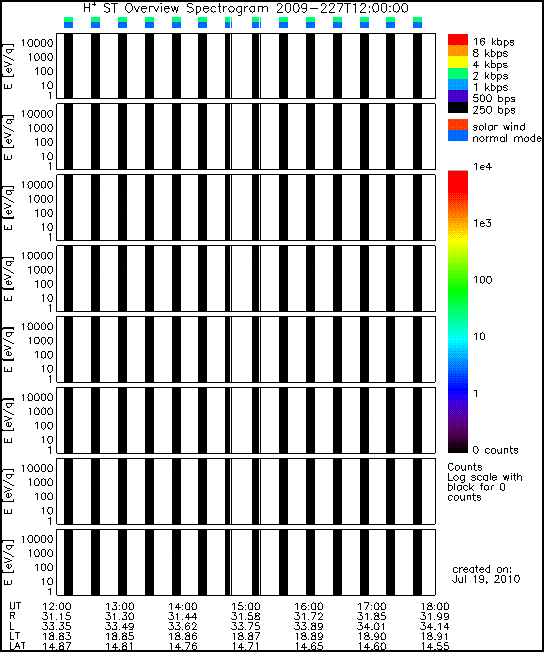544x652 pixels.
Task: Click the R value 31.30
Action: (x=120, y=617)
